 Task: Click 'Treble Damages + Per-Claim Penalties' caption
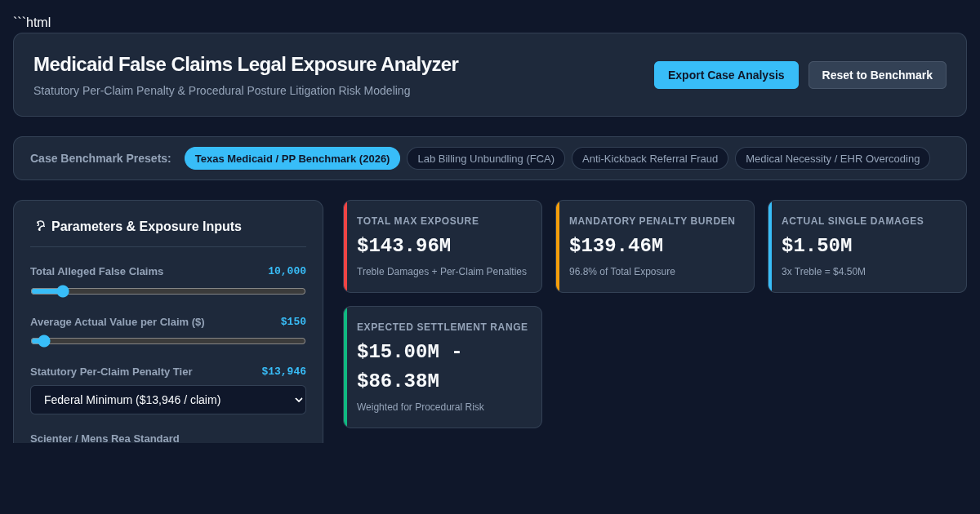click(x=442, y=272)
